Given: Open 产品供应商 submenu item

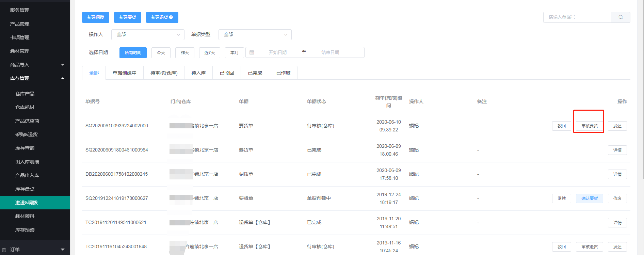Looking at the screenshot, I should coord(35,121).
